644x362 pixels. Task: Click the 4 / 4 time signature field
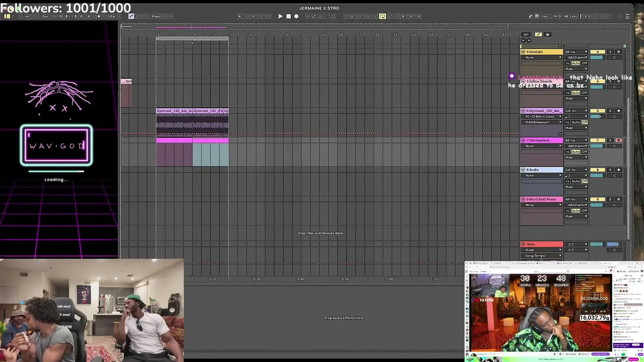(x=86, y=16)
